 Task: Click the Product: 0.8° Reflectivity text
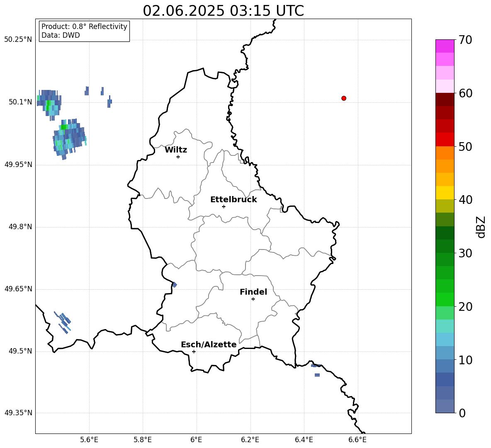pyautogui.click(x=84, y=27)
